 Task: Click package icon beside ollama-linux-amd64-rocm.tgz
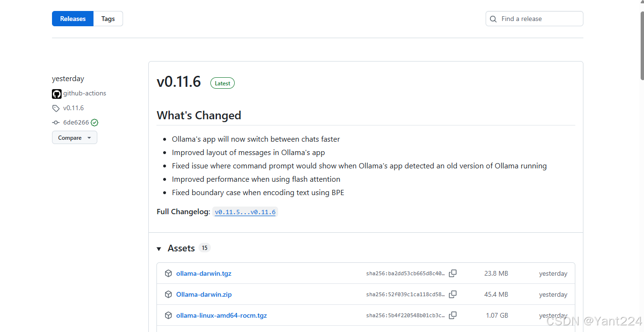click(x=168, y=315)
